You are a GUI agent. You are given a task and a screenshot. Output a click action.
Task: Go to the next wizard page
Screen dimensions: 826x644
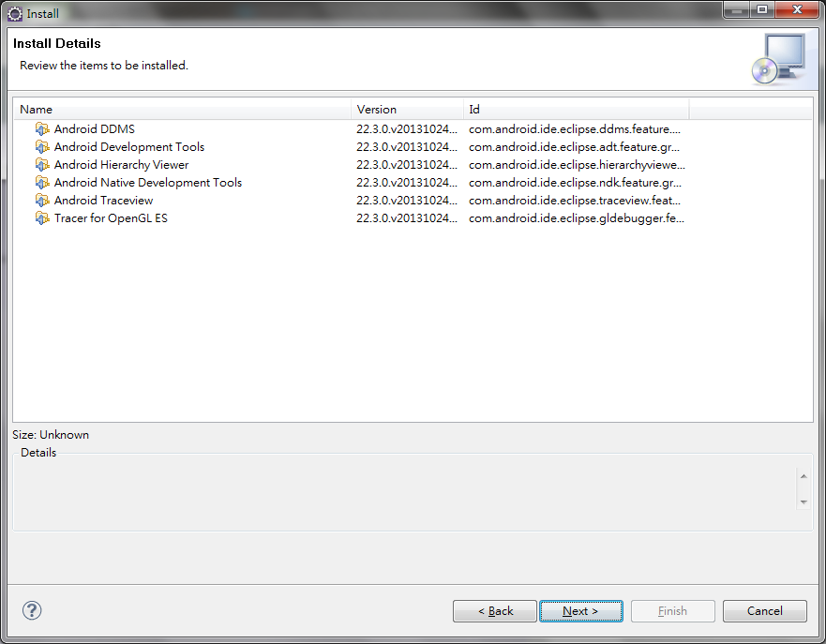tap(580, 611)
